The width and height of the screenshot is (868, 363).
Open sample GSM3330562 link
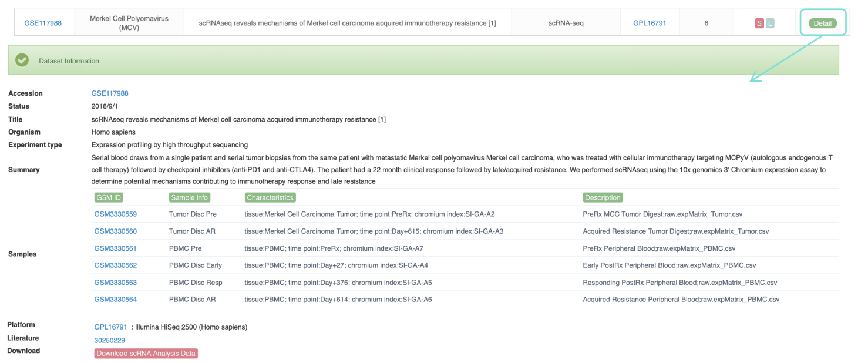click(x=115, y=265)
